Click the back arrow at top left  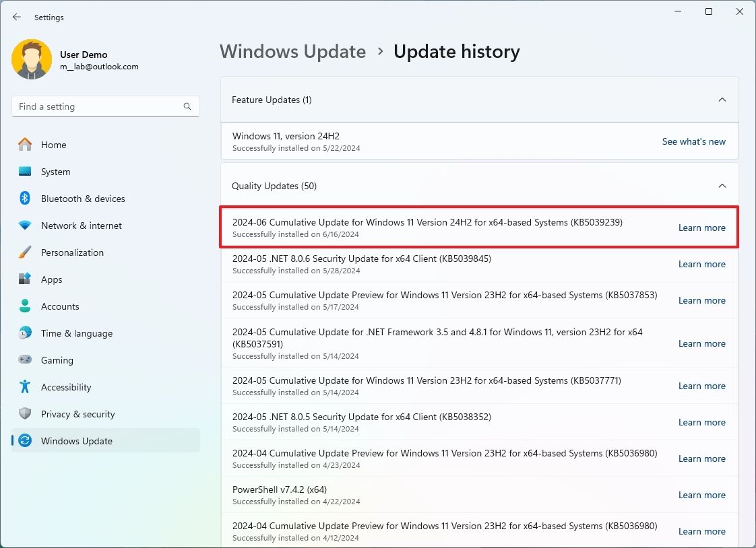pos(16,17)
